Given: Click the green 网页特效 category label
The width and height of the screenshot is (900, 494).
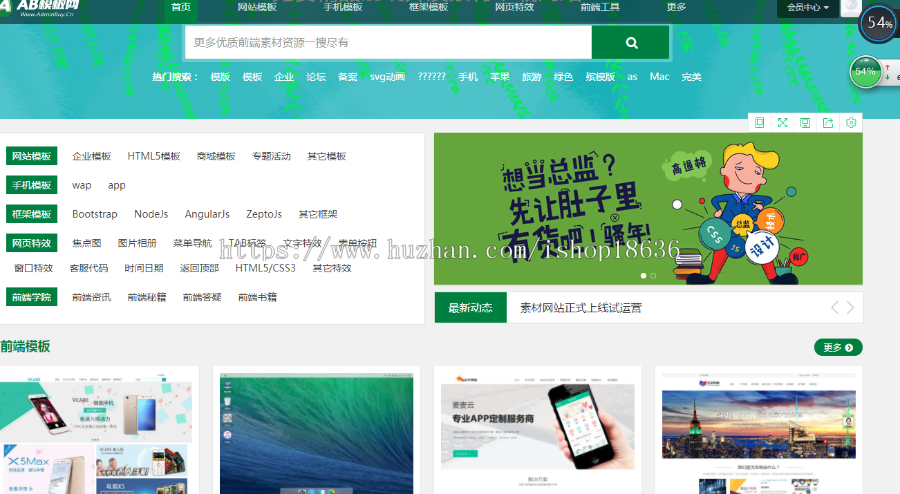Looking at the screenshot, I should tap(32, 243).
